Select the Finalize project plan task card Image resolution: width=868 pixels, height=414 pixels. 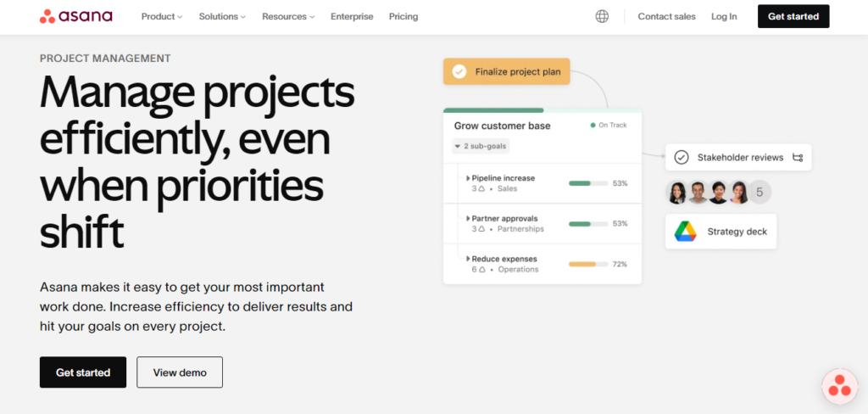point(507,71)
